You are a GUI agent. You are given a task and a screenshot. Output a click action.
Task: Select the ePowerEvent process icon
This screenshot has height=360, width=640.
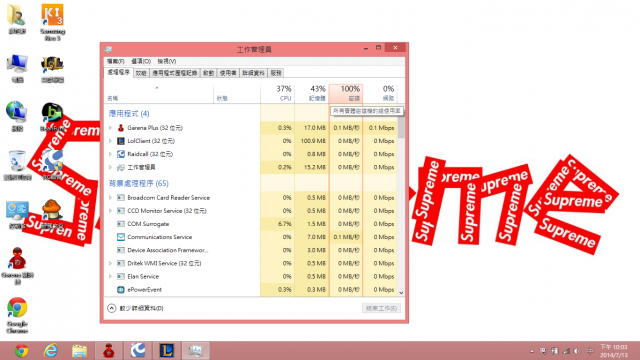121,289
